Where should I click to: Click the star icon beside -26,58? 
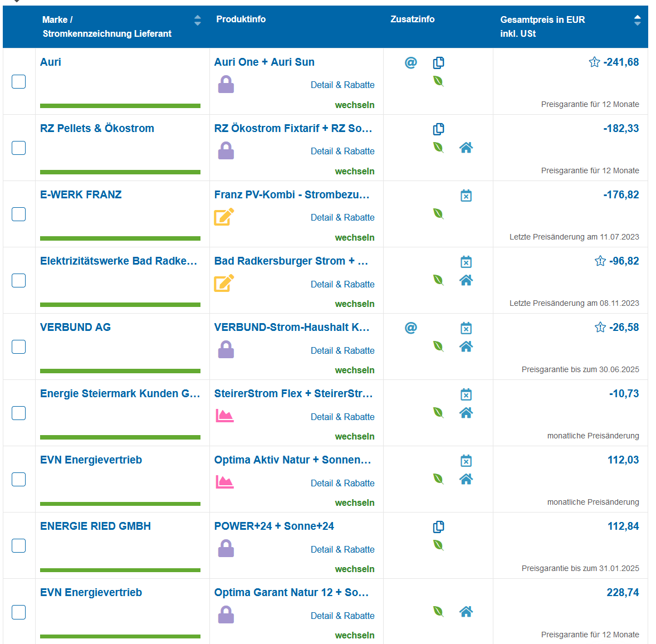[600, 327]
